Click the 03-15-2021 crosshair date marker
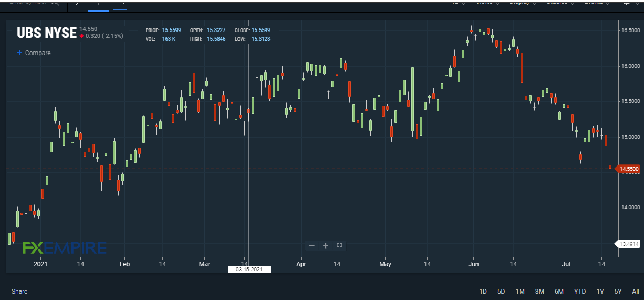This screenshot has height=300, width=644. pyautogui.click(x=249, y=269)
